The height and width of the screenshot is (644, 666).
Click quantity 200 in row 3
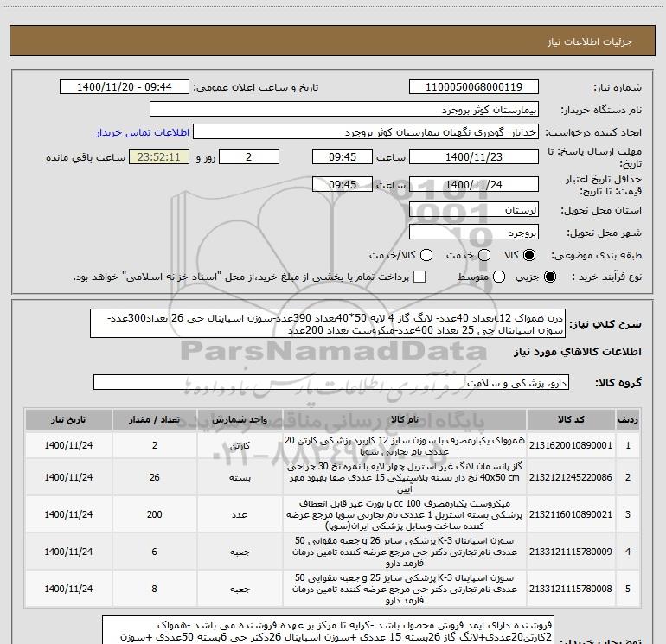point(154,514)
